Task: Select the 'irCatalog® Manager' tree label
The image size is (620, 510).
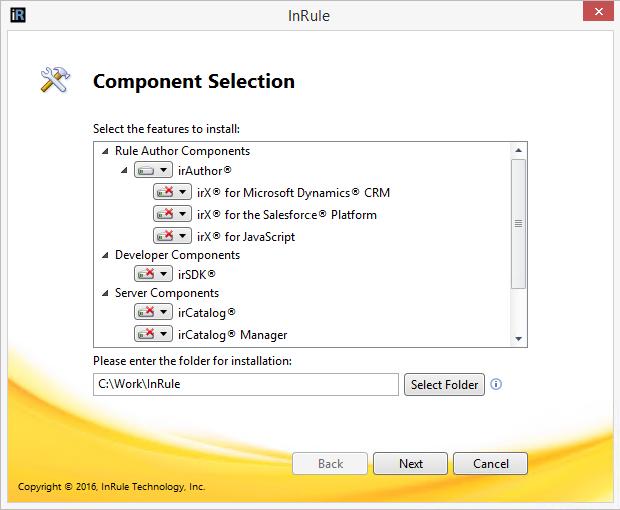Action: [232, 335]
